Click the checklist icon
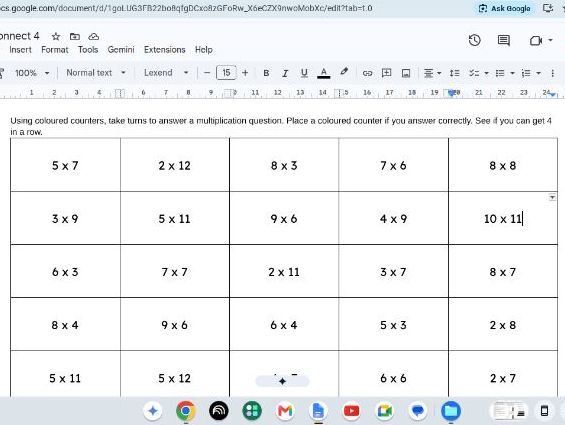Screen dimensions: 565x425 point(474,73)
